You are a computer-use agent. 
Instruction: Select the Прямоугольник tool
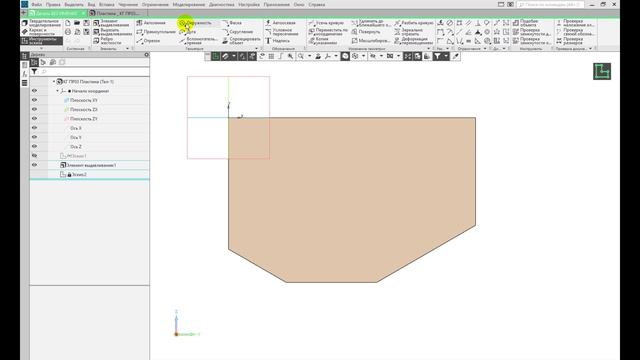156,32
